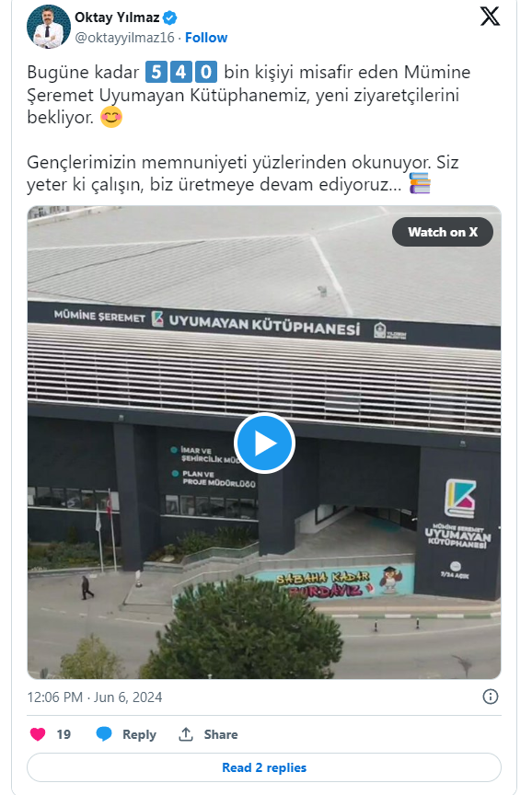Like the tweet with heart icon

(x=38, y=733)
